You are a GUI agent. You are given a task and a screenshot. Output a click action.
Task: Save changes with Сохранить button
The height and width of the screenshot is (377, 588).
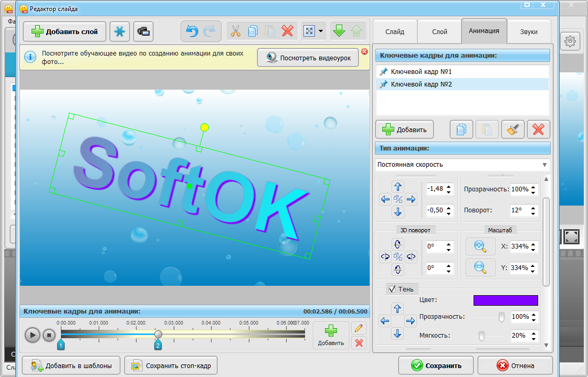click(436, 366)
